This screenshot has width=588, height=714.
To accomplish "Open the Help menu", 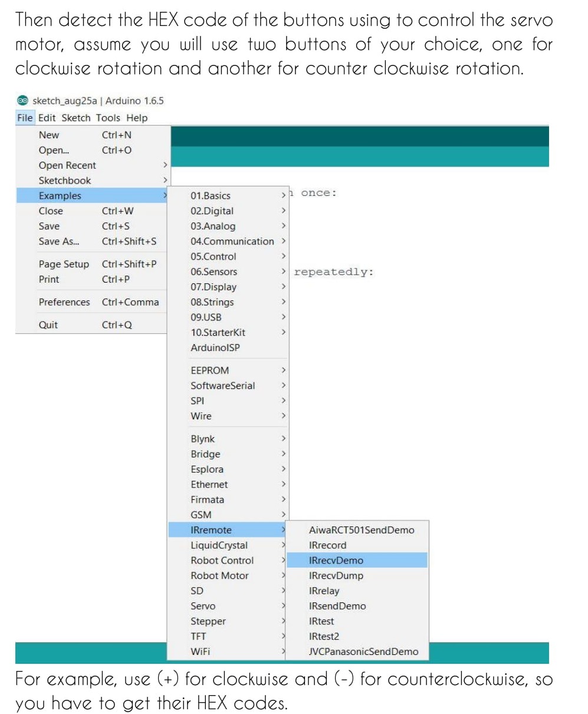I will 137,117.
